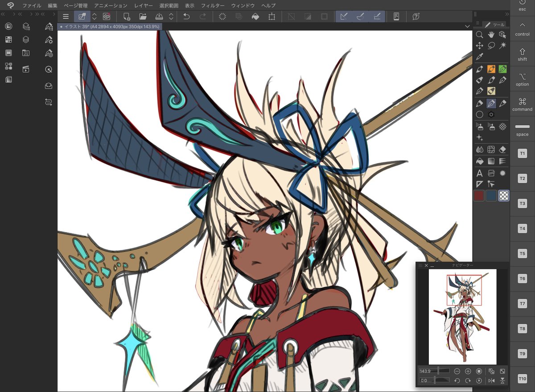Select the Hand move tool

[491, 34]
